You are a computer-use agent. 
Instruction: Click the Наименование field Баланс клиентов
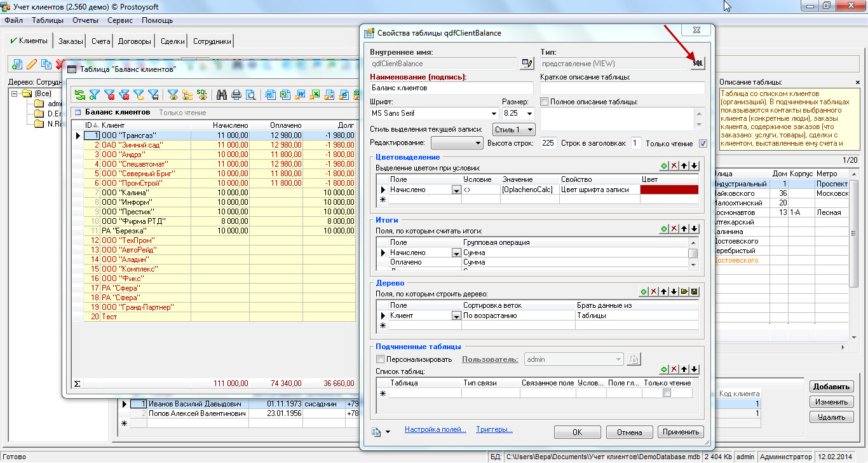pos(451,88)
